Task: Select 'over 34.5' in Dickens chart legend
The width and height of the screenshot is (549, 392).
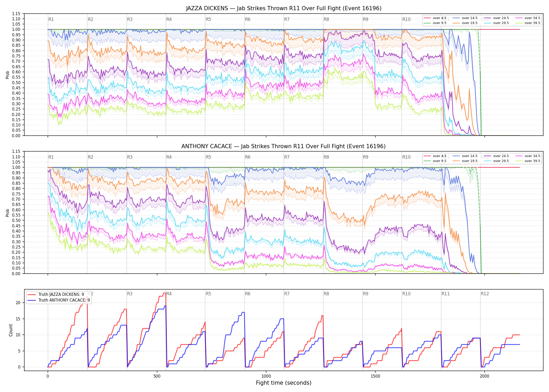Action: point(528,18)
